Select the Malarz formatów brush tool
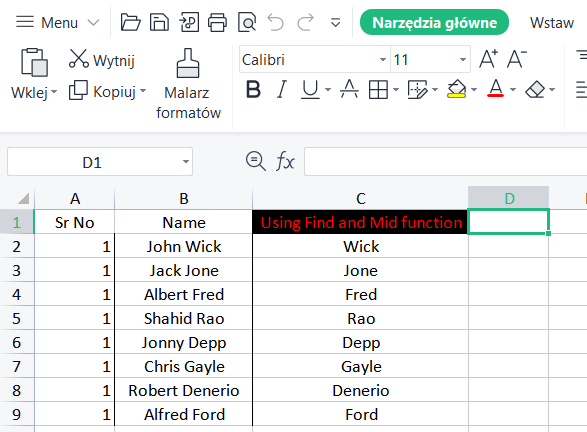Image resolution: width=587 pixels, height=432 pixels. (x=188, y=84)
